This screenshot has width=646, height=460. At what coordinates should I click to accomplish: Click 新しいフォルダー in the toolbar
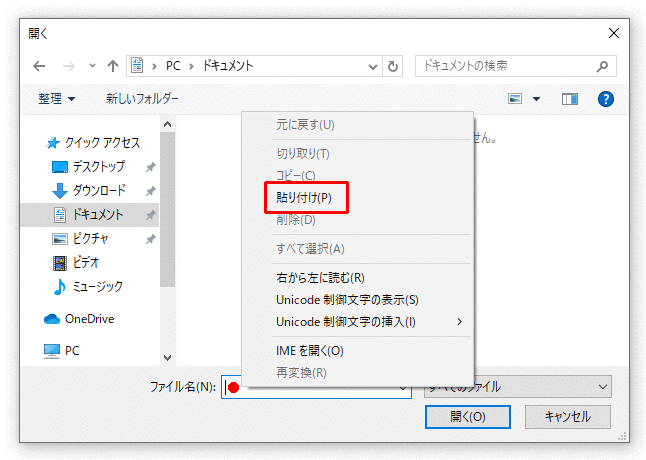(x=142, y=99)
